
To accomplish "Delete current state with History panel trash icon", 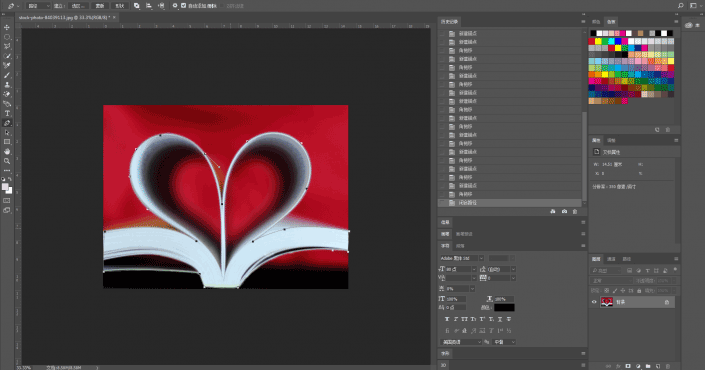I will point(575,211).
